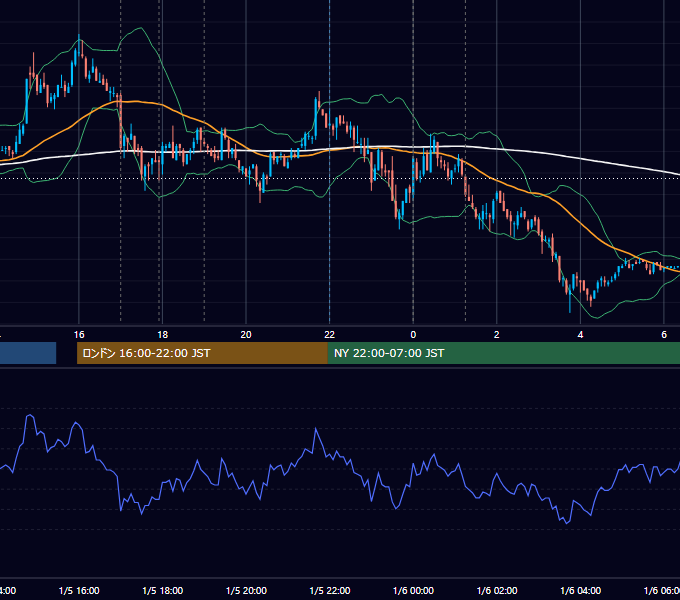
Task: Click the 6 hour label on upper axis
Action: click(664, 335)
